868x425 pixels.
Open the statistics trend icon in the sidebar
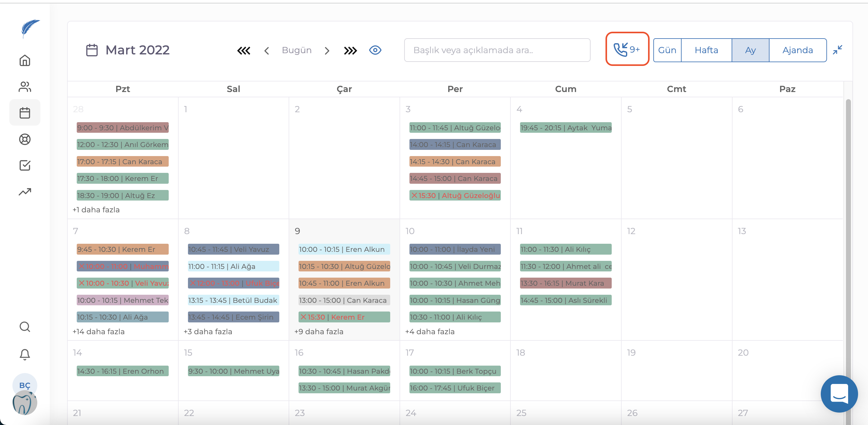point(25,192)
